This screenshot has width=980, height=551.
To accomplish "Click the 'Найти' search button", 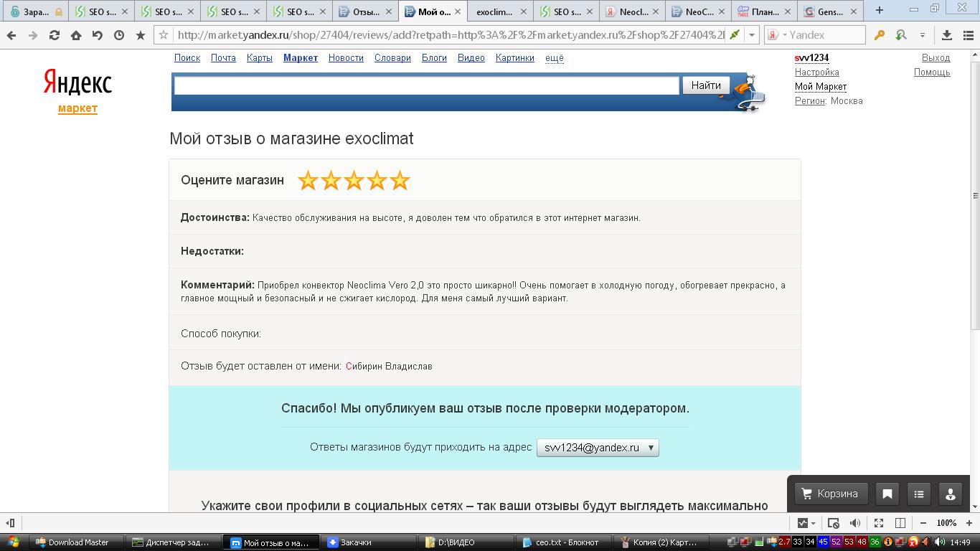I will coord(706,85).
